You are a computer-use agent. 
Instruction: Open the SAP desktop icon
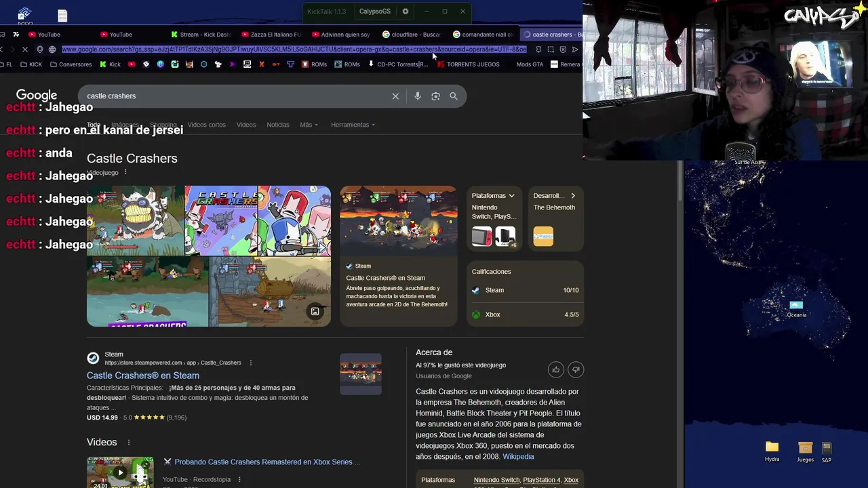[x=826, y=452]
